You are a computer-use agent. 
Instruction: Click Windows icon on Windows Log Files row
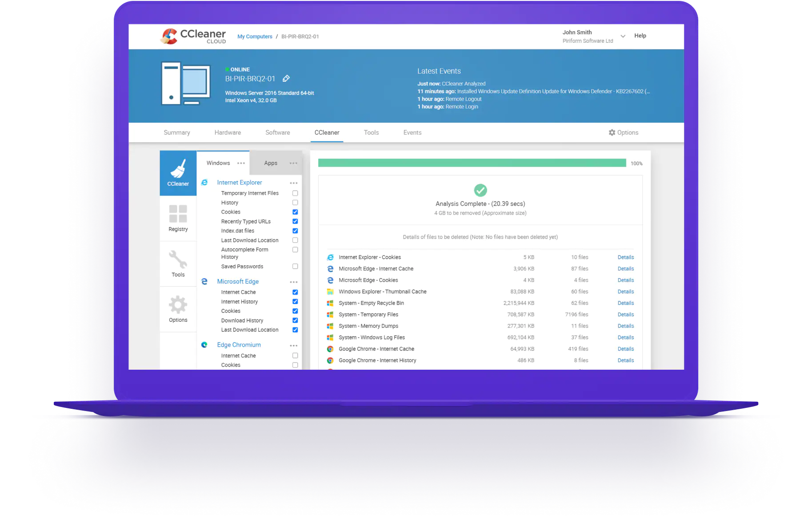click(x=330, y=338)
